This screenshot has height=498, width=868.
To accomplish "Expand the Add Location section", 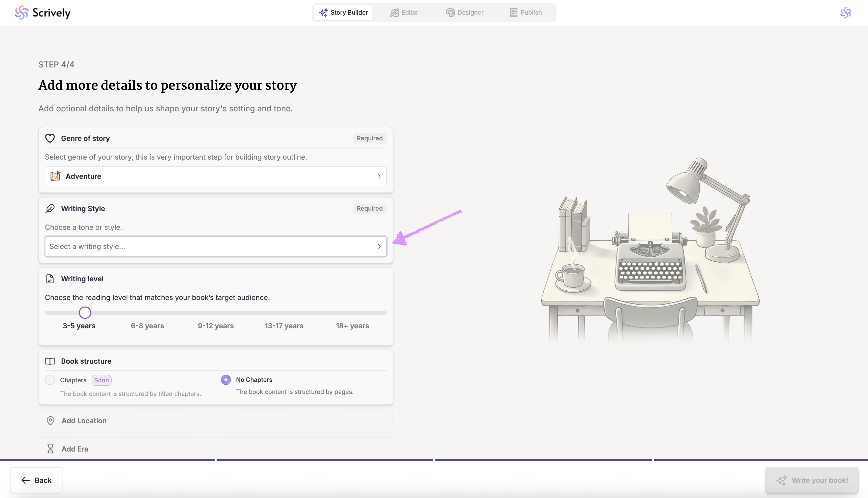I will tap(84, 421).
